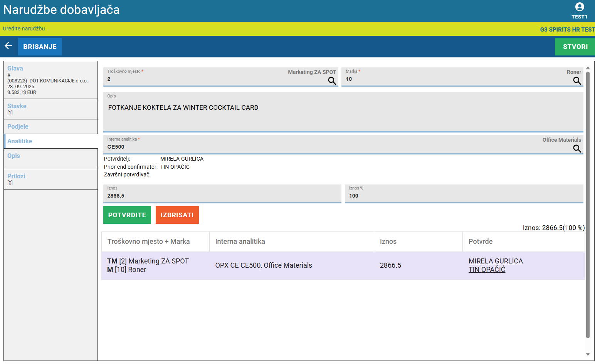Click the orange IZBRISATI button
The width and height of the screenshot is (595, 364).
[177, 215]
